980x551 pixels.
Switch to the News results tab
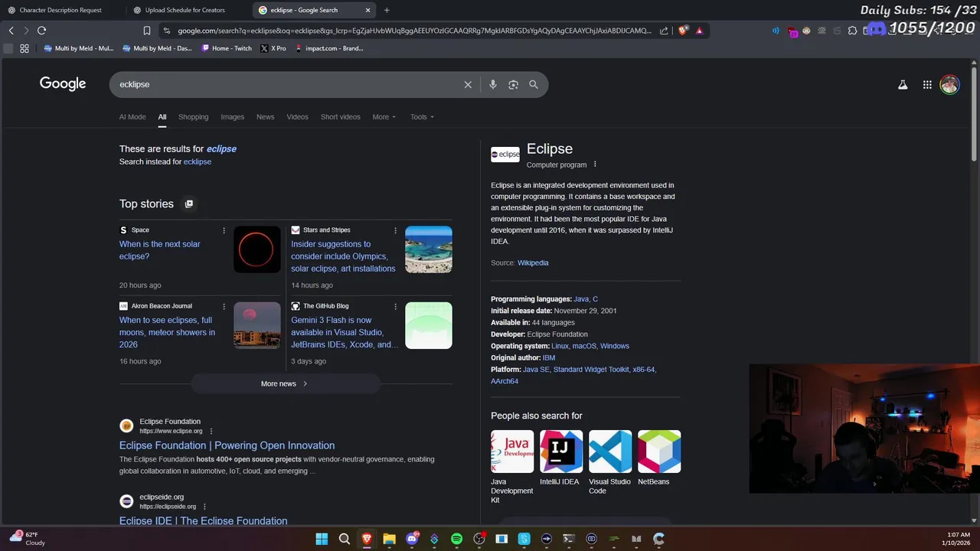[x=265, y=117]
